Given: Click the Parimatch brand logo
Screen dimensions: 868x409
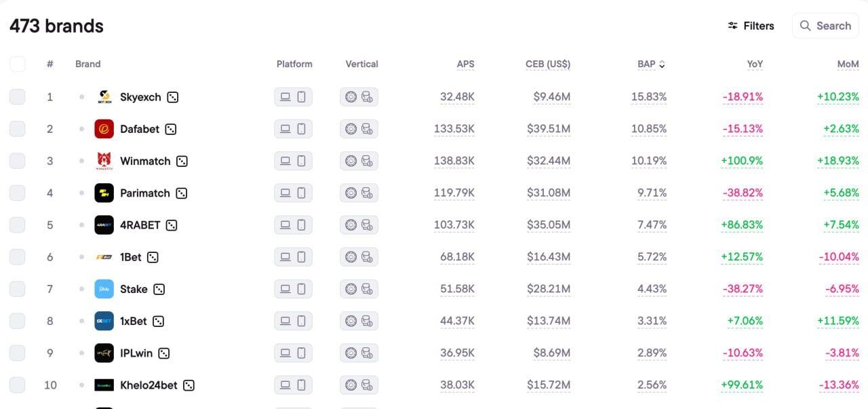Looking at the screenshot, I should click(x=104, y=193).
